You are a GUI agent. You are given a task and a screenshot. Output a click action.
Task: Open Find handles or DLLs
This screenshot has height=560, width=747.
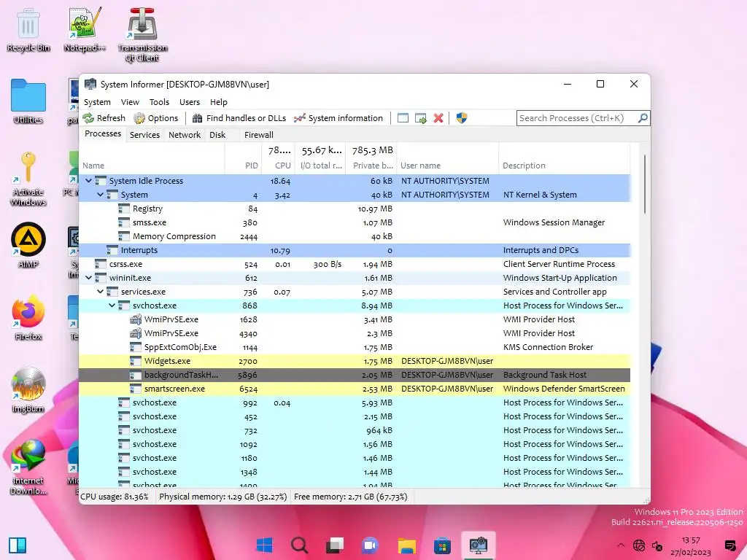coord(239,118)
